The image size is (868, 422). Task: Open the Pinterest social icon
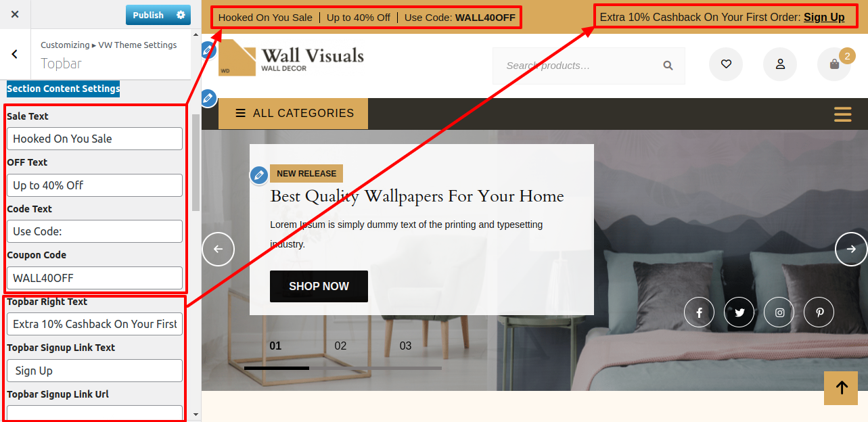819,312
